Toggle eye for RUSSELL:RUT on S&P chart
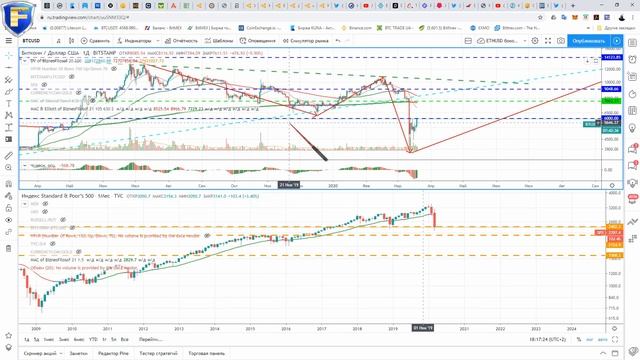The width and height of the screenshot is (640, 360). coord(63,220)
